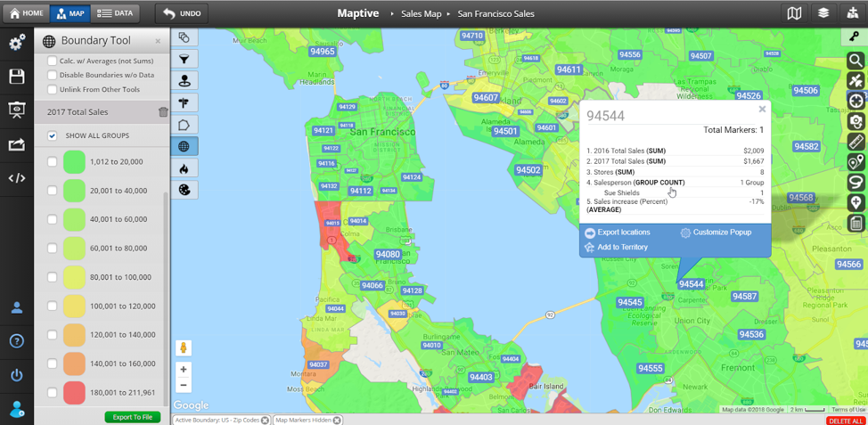Click the magnifier search icon on map
868x425 pixels.
(x=856, y=61)
